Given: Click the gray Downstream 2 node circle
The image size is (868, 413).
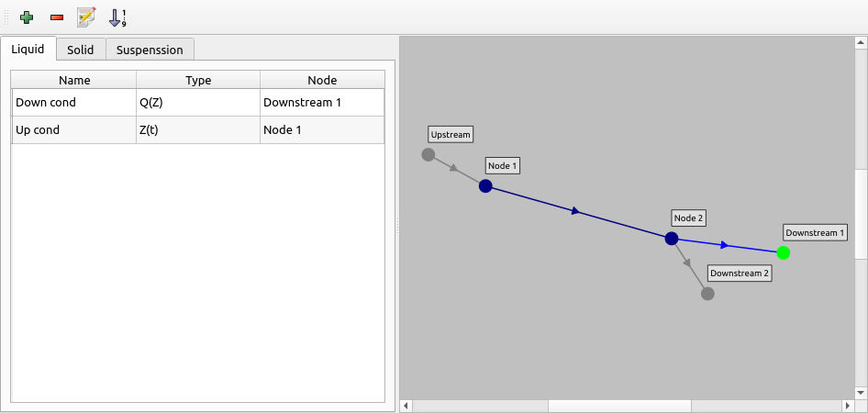Looking at the screenshot, I should click(707, 294).
